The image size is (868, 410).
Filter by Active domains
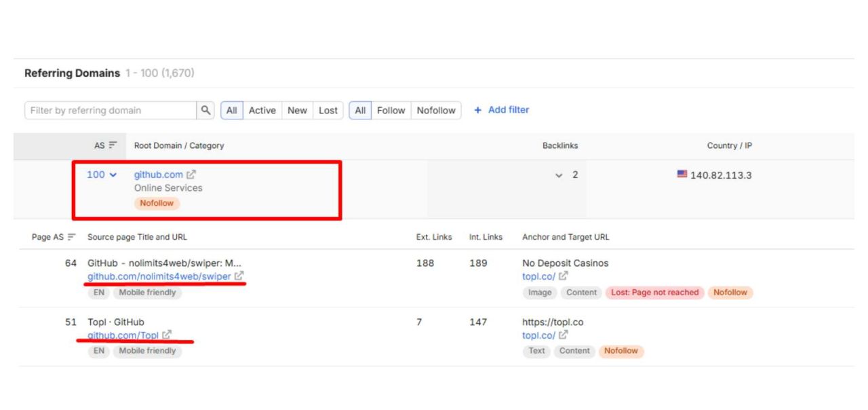pos(262,110)
